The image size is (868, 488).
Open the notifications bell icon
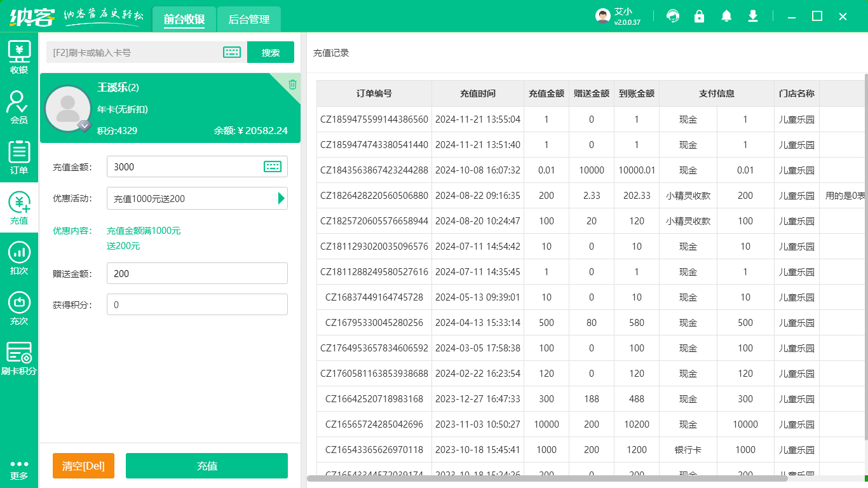tap(726, 17)
